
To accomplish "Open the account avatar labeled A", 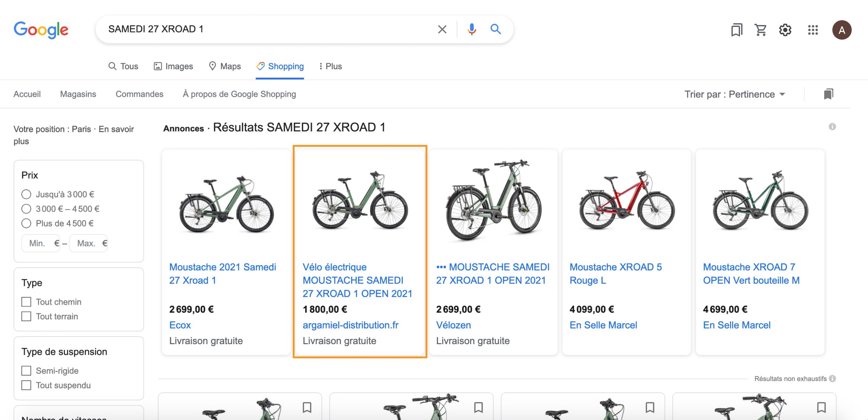I will pos(841,30).
